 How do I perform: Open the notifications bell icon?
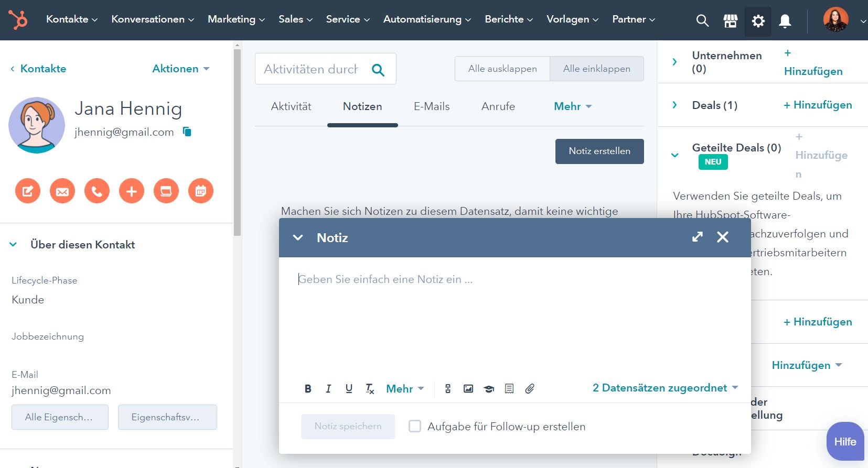tap(785, 21)
